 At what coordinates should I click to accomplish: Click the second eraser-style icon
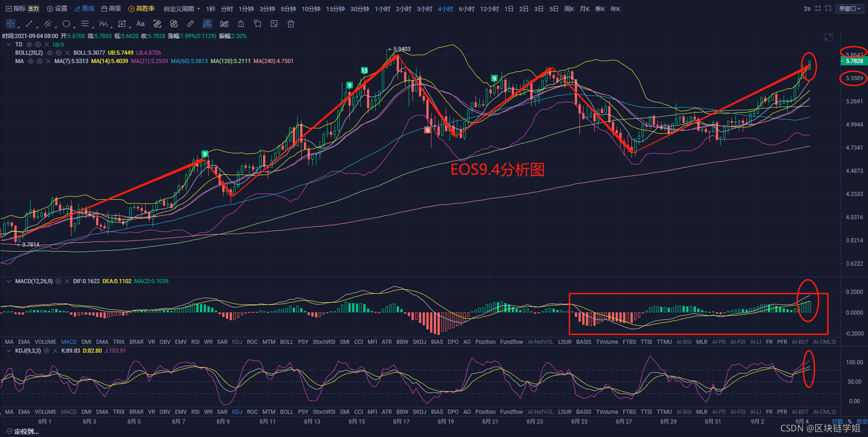pos(174,24)
